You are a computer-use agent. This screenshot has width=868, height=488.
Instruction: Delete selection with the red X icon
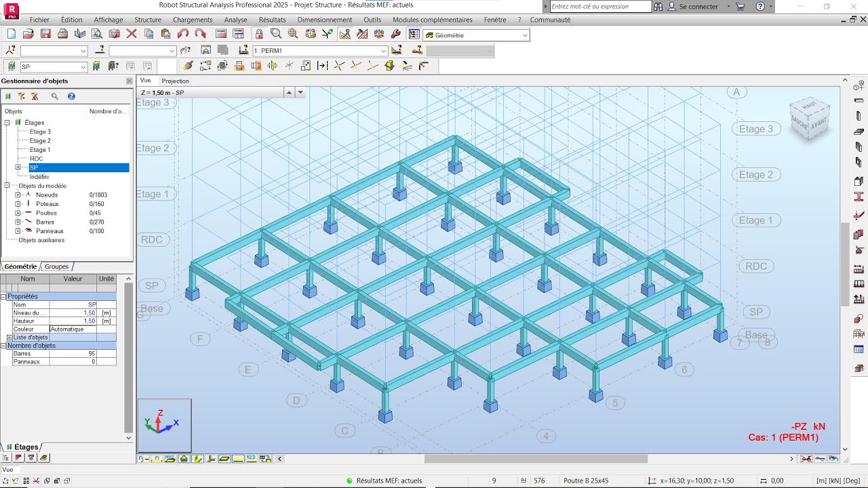tap(132, 34)
